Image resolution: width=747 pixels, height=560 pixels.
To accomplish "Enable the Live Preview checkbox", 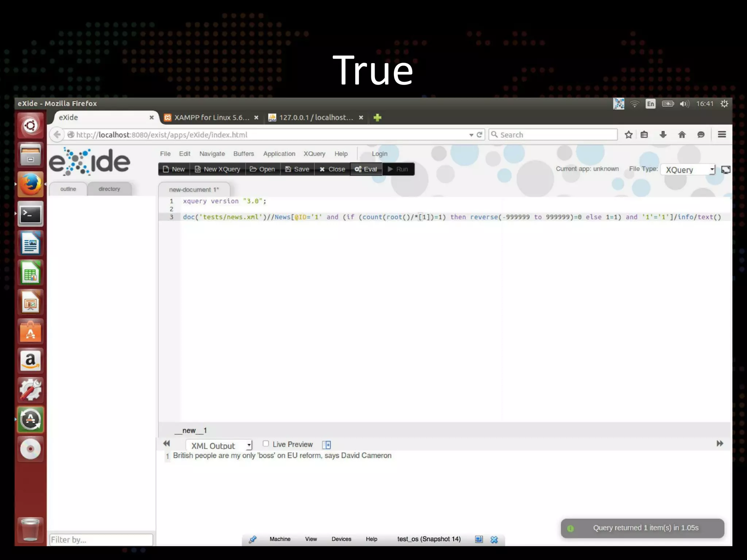I will [266, 444].
